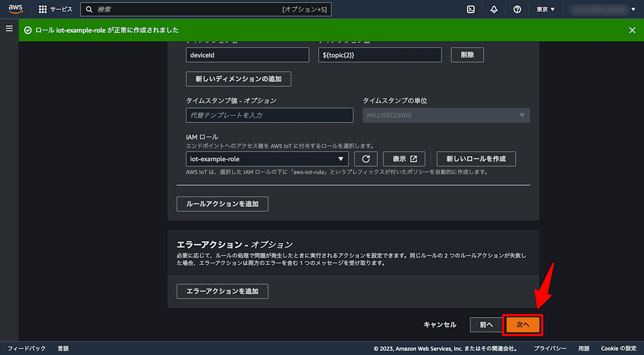Click キャンセル
The image size is (644, 355).
pos(440,325)
